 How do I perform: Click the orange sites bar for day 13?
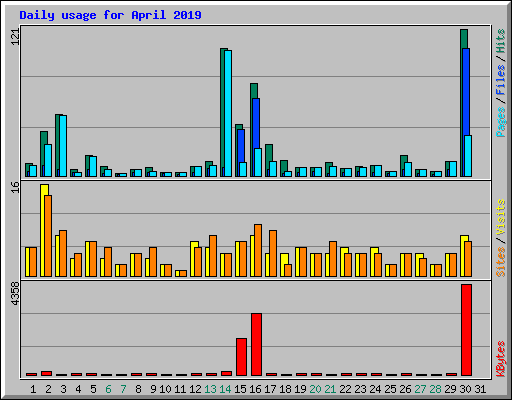coord(213,256)
